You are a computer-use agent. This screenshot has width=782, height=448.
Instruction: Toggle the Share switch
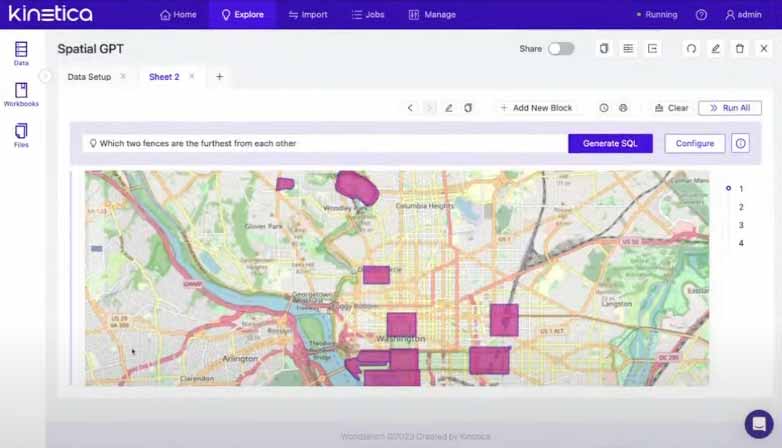(561, 49)
